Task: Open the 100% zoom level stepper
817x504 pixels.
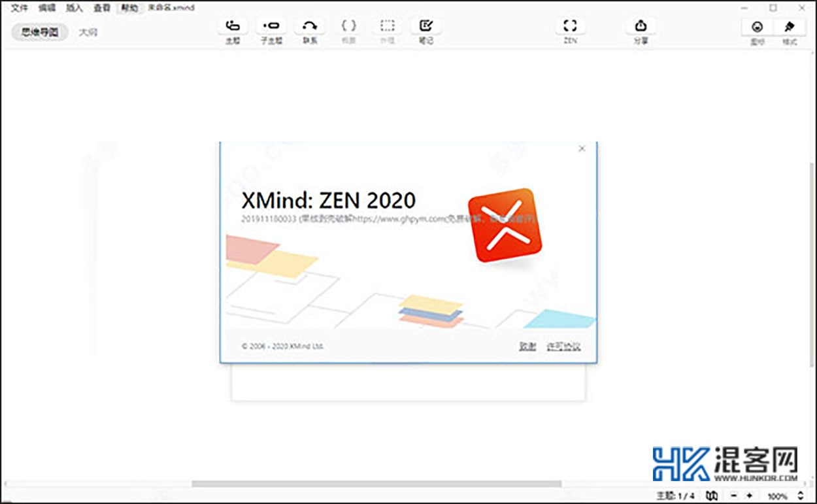Action: point(801,496)
